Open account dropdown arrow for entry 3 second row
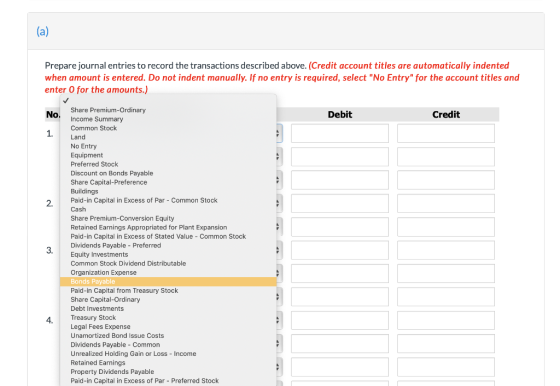Screen dimensions: 560x386 point(278,274)
